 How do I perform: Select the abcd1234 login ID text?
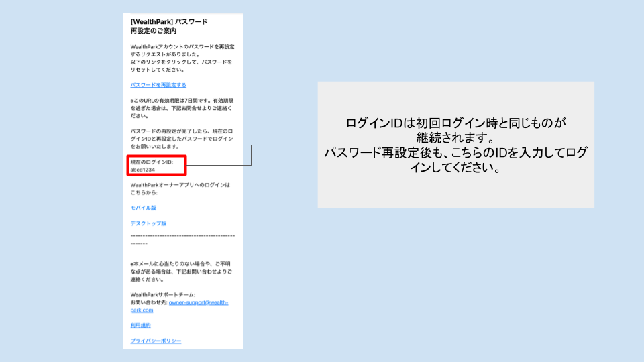[x=142, y=170]
